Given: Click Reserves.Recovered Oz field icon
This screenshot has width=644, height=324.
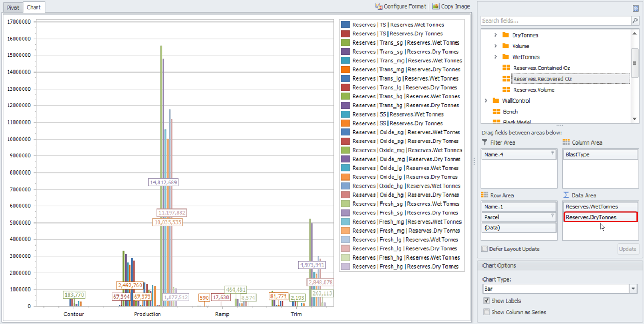Looking at the screenshot, I should click(x=506, y=79).
